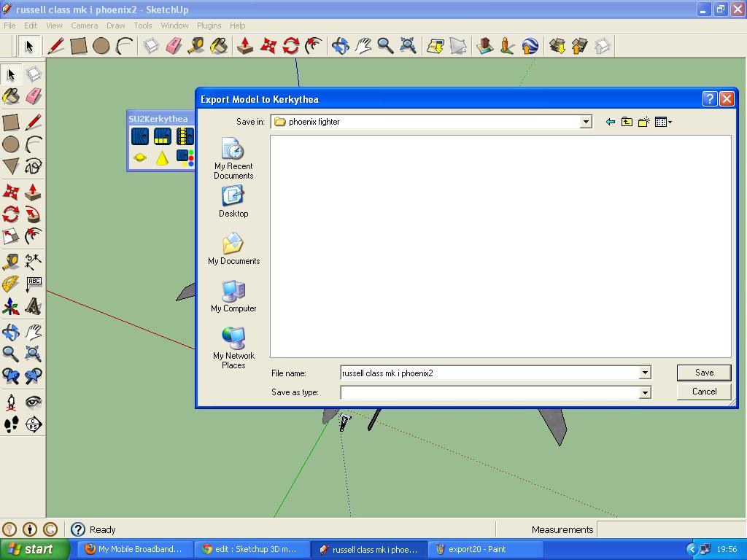Select the Rotate tool in top toolbar

290,46
